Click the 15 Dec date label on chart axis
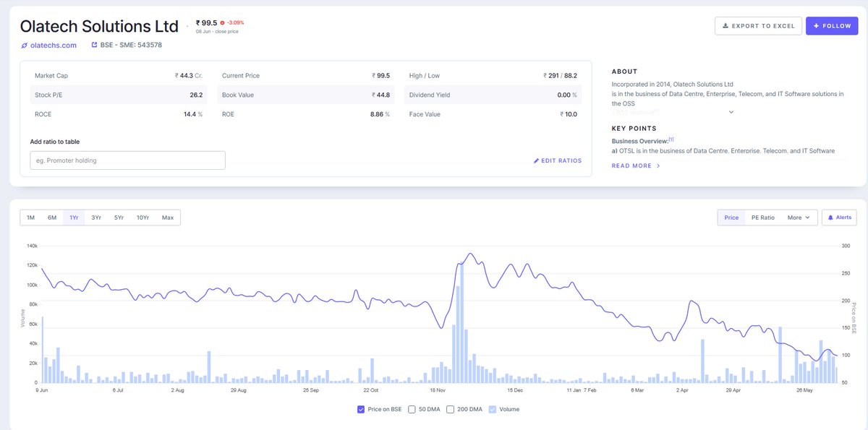Screen dimensions: 868x430 point(514,390)
